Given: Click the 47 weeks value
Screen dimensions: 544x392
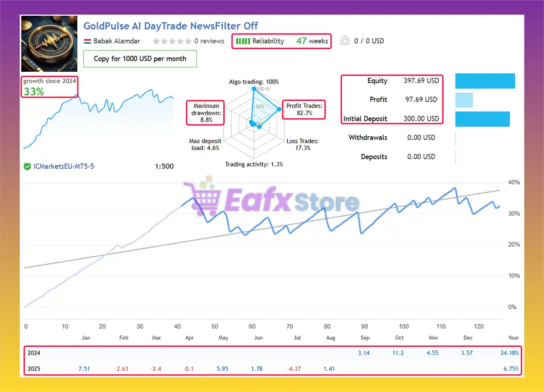Looking at the screenshot, I should coord(312,41).
